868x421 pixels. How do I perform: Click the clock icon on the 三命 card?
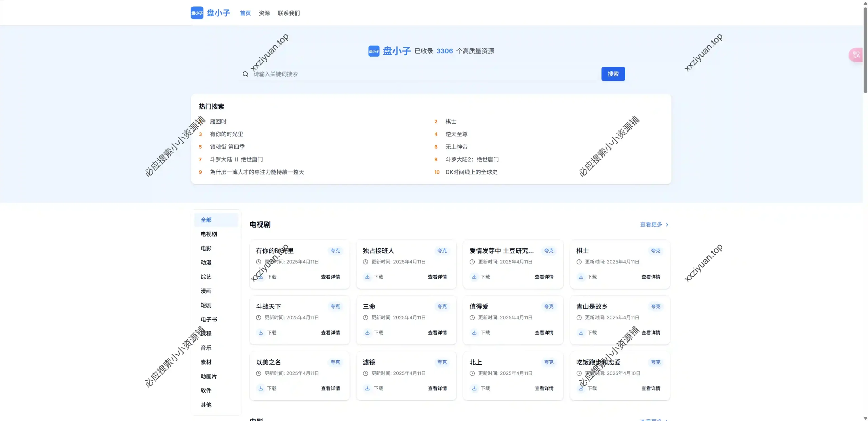[x=365, y=317]
